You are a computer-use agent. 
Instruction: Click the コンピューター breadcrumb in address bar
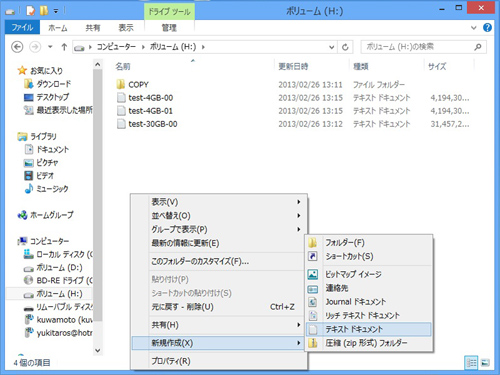[116, 47]
